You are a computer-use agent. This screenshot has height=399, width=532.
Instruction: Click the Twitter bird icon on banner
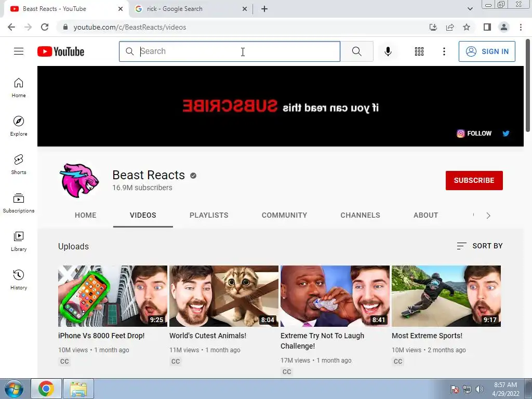pyautogui.click(x=506, y=134)
